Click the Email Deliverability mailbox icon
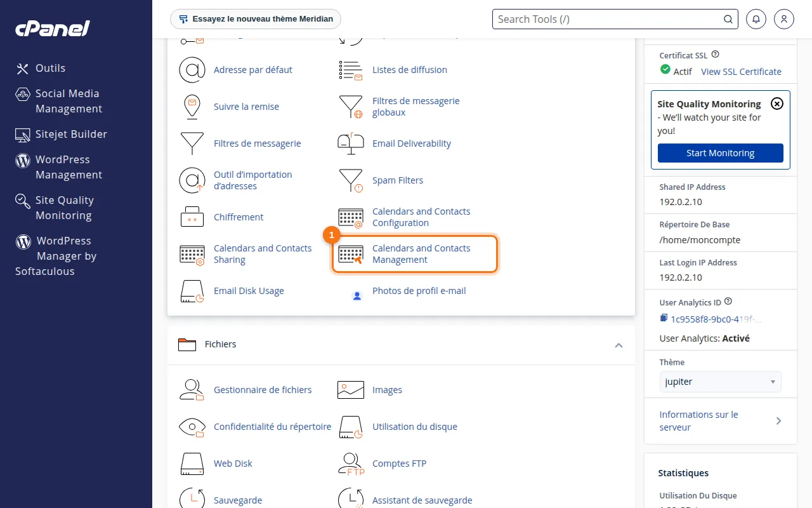The image size is (812, 508). click(350, 144)
